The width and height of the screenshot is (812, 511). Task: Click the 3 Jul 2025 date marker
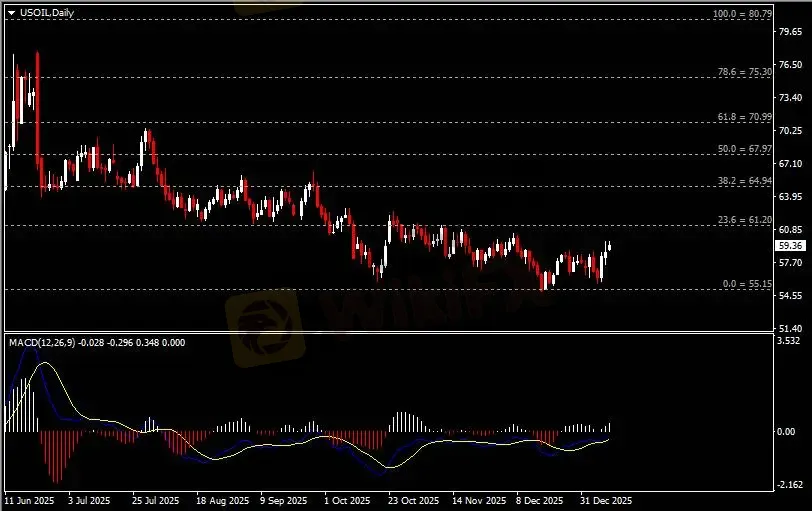(x=89, y=501)
